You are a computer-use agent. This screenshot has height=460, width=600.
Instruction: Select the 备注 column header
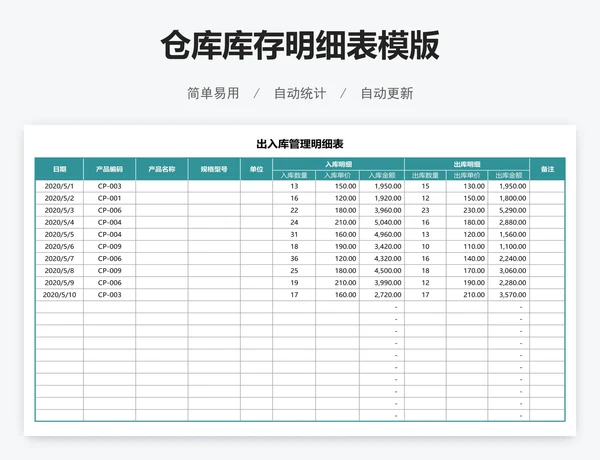point(547,169)
